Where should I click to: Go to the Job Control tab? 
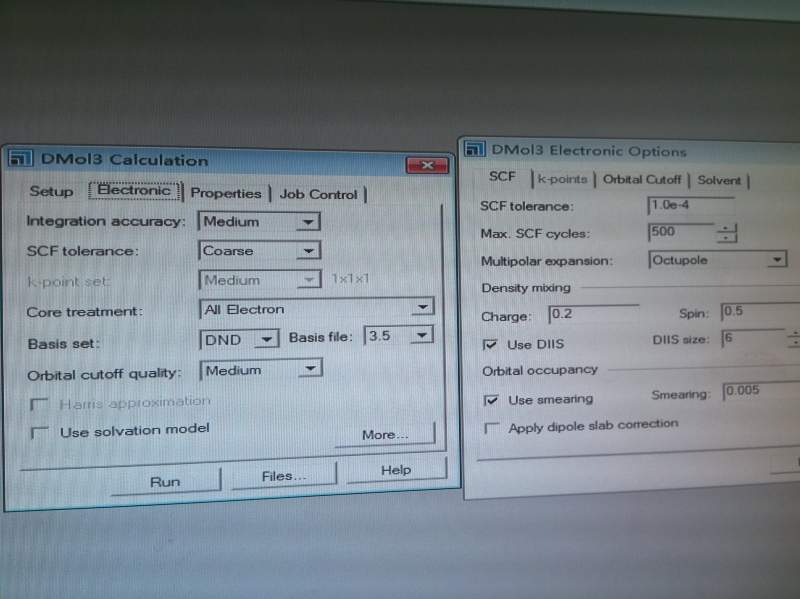(318, 194)
